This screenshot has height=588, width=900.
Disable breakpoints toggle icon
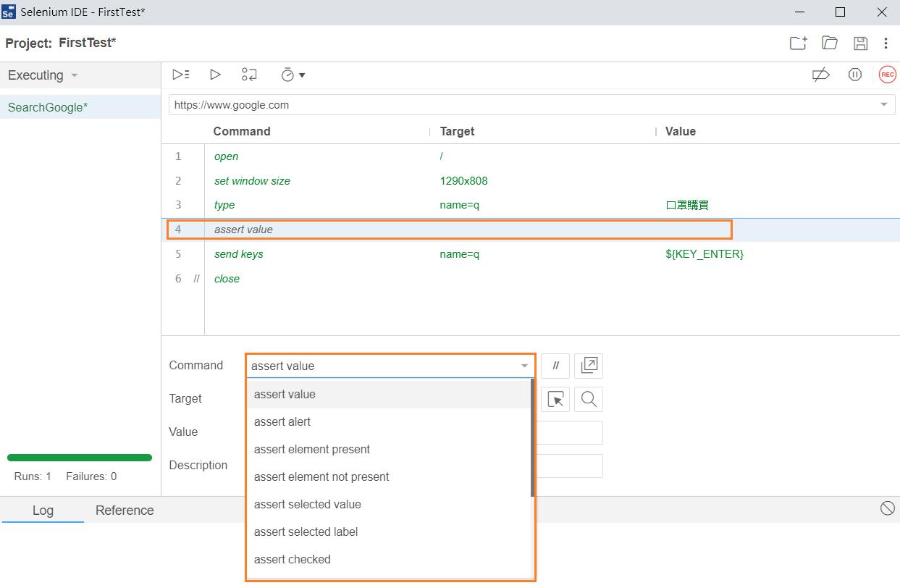click(821, 75)
